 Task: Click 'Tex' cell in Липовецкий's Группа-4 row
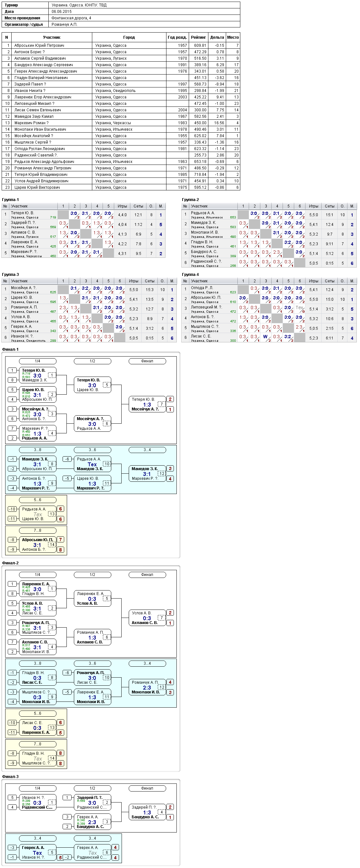(299, 308)
